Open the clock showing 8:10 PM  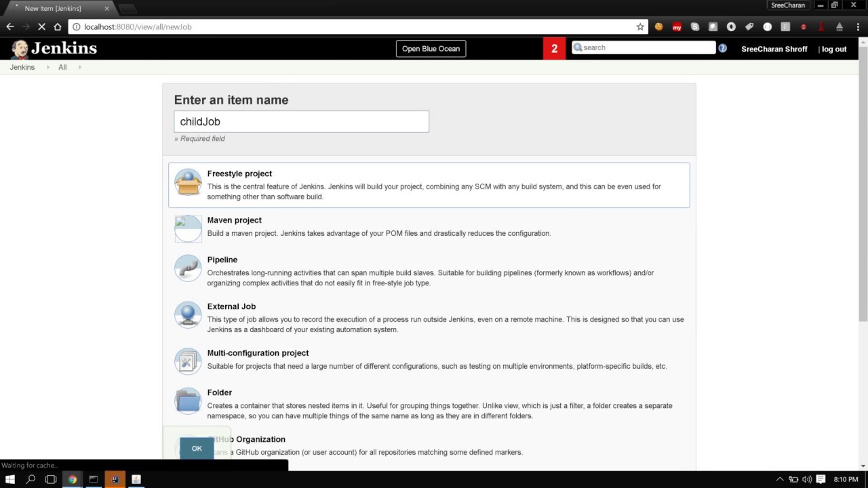tap(846, 479)
